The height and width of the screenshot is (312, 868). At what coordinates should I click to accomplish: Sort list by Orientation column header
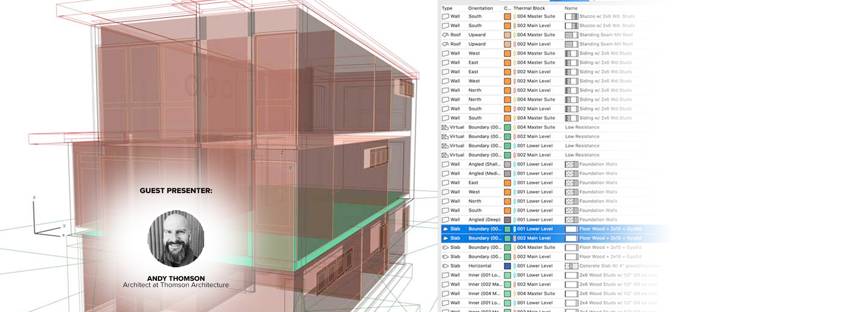point(480,8)
